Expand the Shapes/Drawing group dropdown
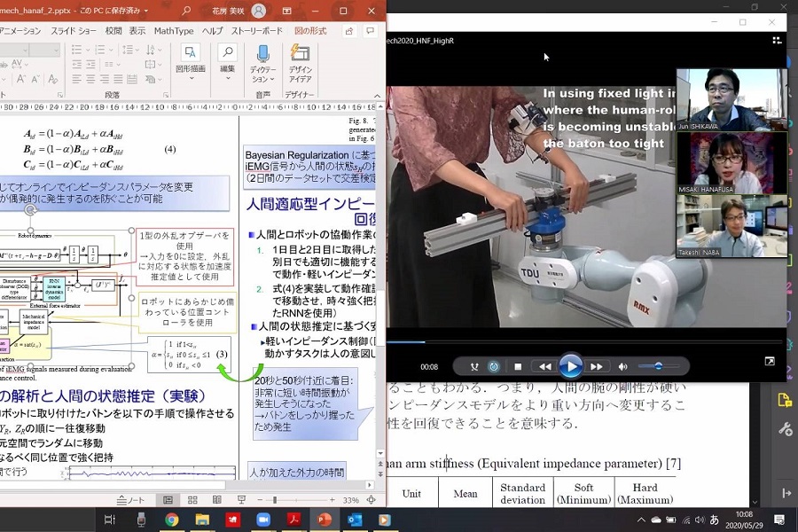Screen dimensions: 798x532 pos(191,78)
